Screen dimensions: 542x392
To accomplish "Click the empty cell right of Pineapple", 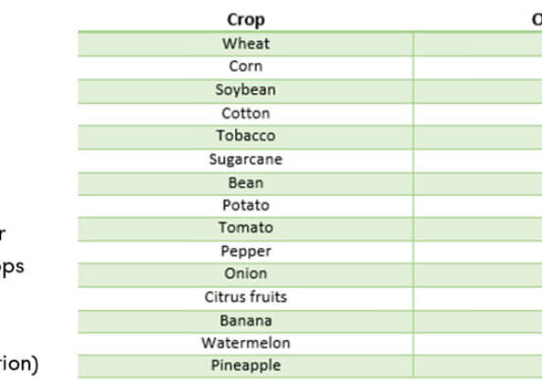I will [477, 367].
